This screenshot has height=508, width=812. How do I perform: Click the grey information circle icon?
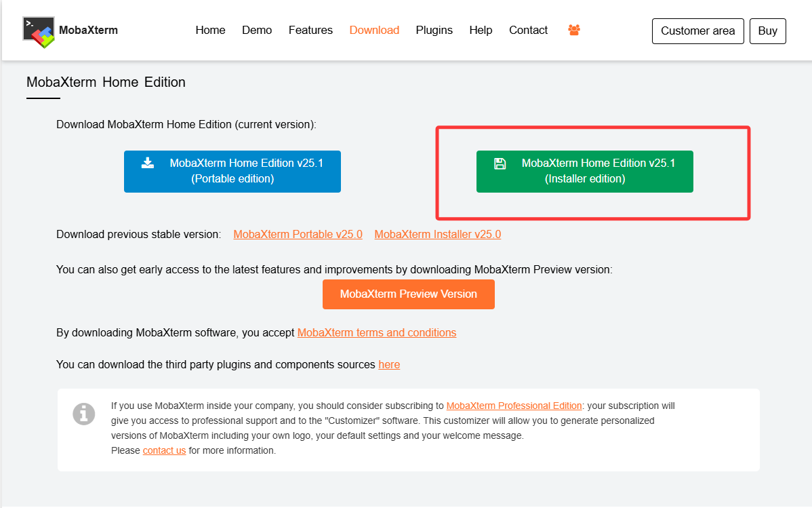(84, 414)
